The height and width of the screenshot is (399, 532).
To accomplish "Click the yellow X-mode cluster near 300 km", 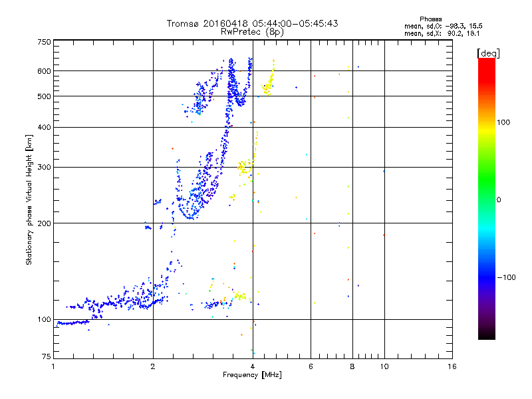I will 244,167.
